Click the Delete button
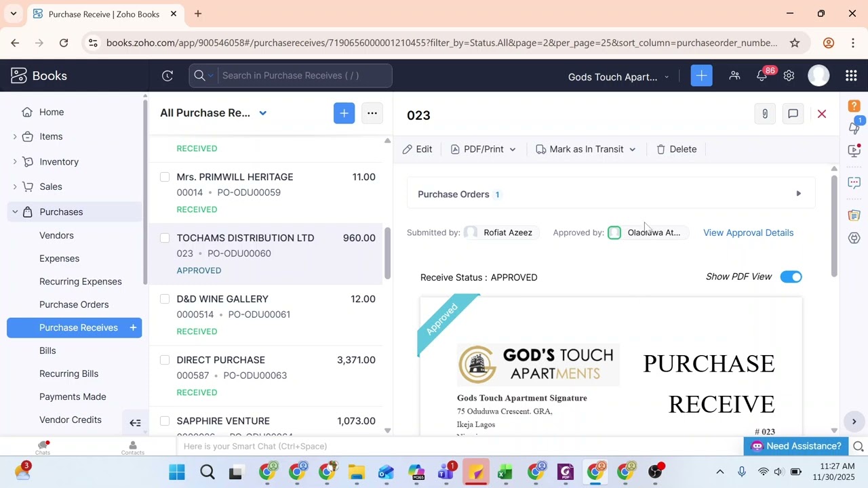This screenshot has height=488, width=868. tap(677, 149)
